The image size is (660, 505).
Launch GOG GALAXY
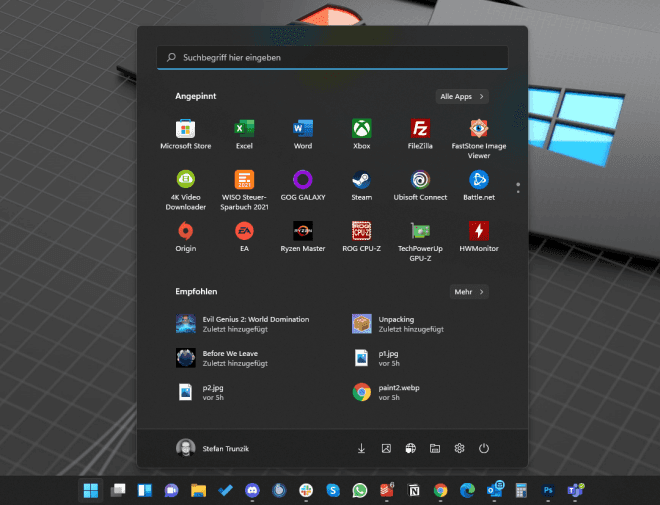303,186
